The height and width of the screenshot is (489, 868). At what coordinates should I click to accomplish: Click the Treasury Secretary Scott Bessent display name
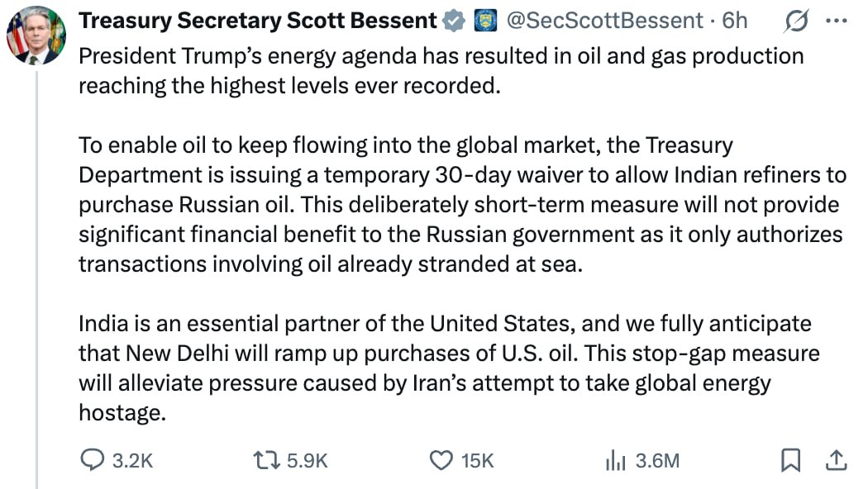pyautogui.click(x=257, y=21)
